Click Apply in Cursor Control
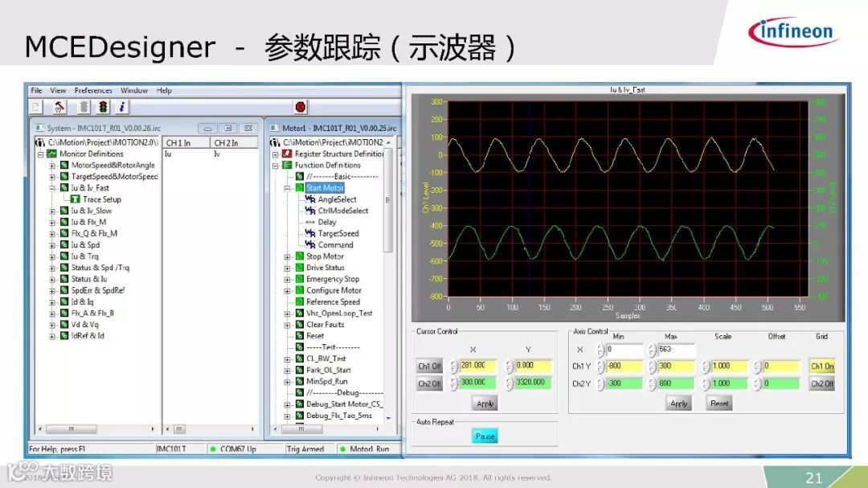The height and width of the screenshot is (488, 868). coord(485,404)
